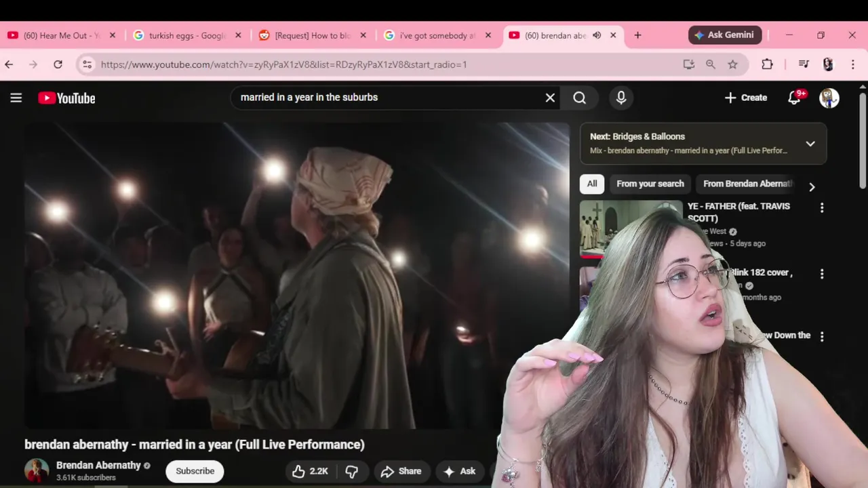Screen dimensions: 868x488
Task: Open Brendan Abernathy channel avatar
Action: [x=37, y=470]
